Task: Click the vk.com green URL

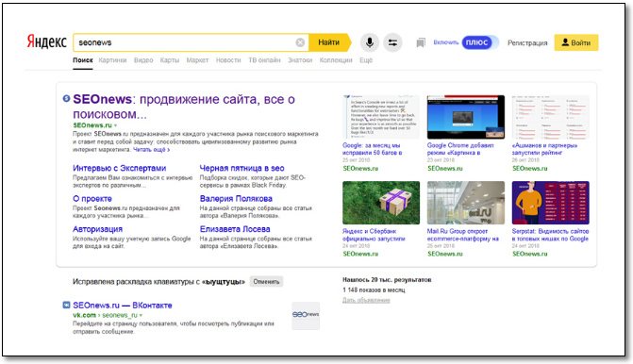Action: (84, 315)
